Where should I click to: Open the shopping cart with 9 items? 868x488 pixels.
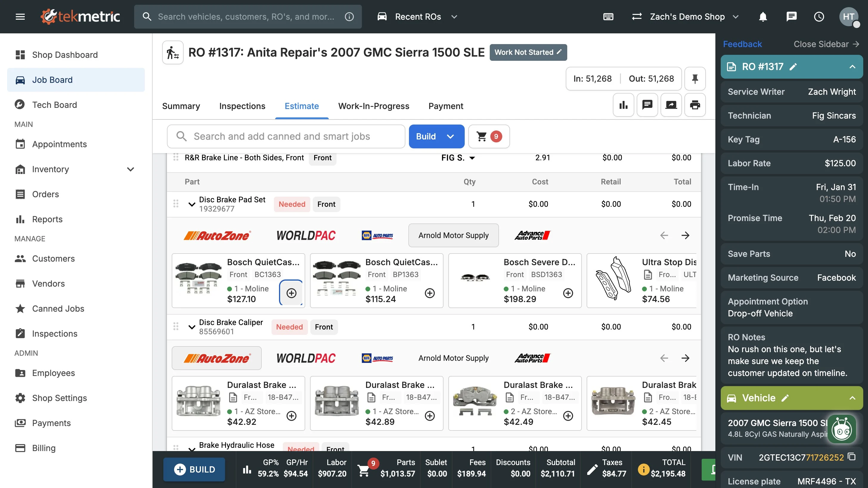coord(489,136)
